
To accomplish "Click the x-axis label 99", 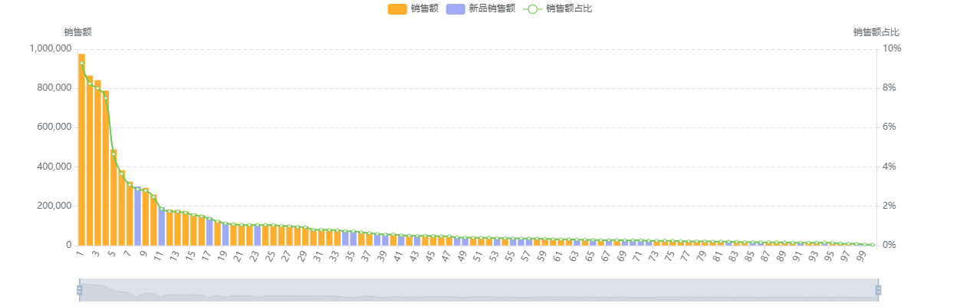I will (x=861, y=256).
